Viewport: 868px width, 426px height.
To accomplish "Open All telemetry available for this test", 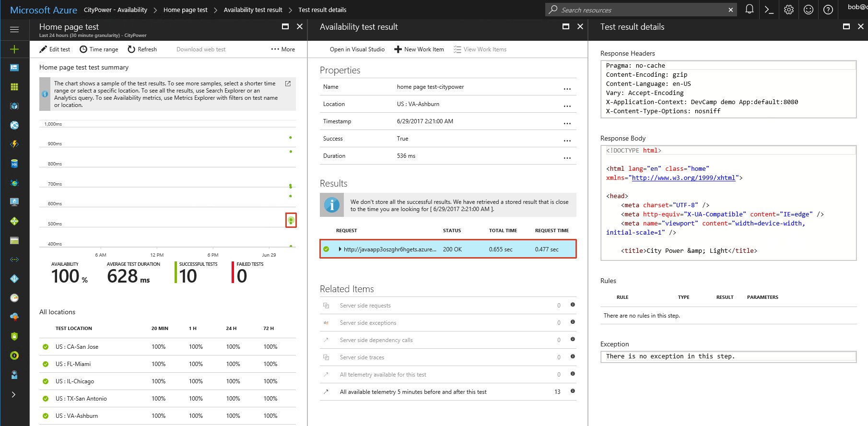I will 448,374.
